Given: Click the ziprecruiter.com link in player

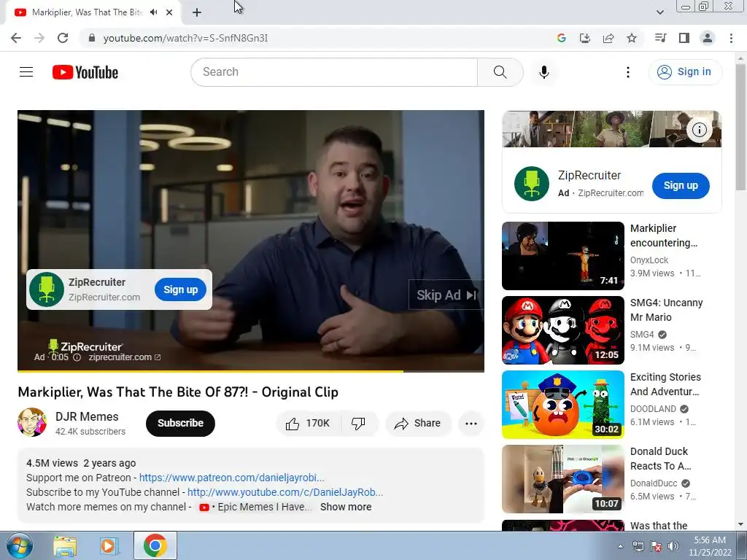Looking at the screenshot, I should click(x=125, y=357).
